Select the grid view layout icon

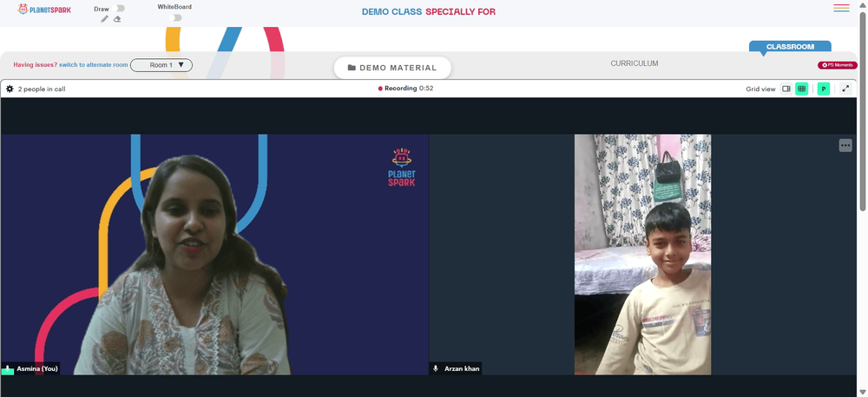click(801, 89)
